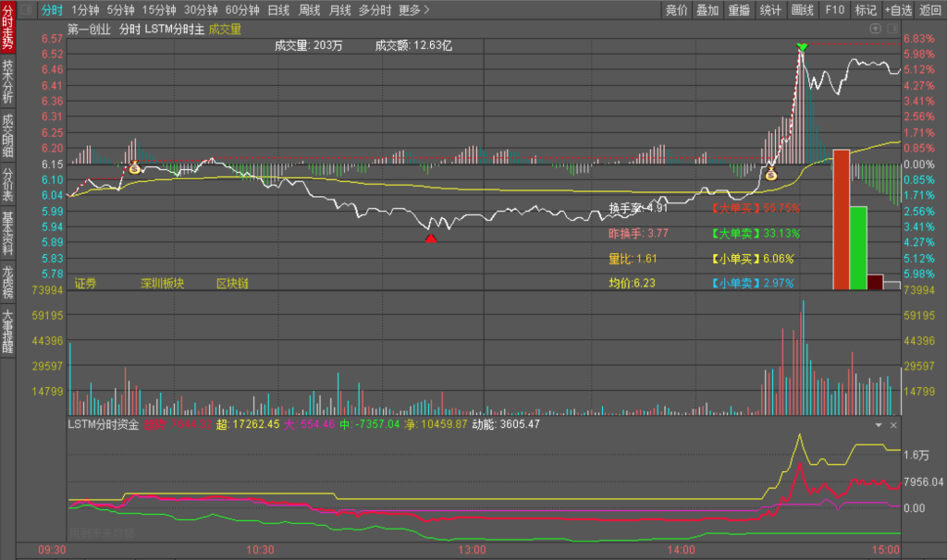
Task: Open the LSTM分时资金 panel dropdown arrow
Action: [879, 425]
